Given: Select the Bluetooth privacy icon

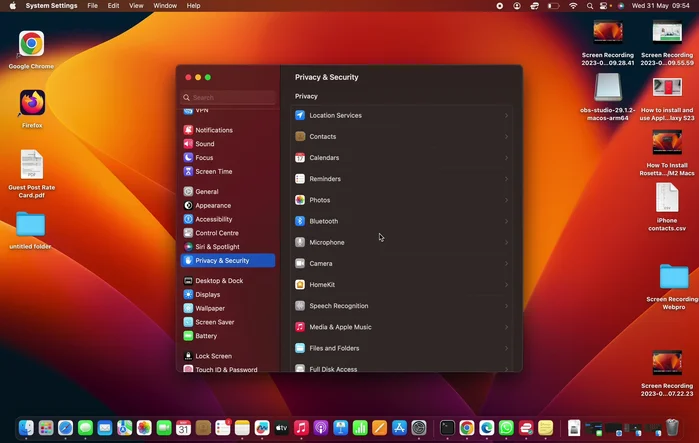Looking at the screenshot, I should pyautogui.click(x=300, y=221).
